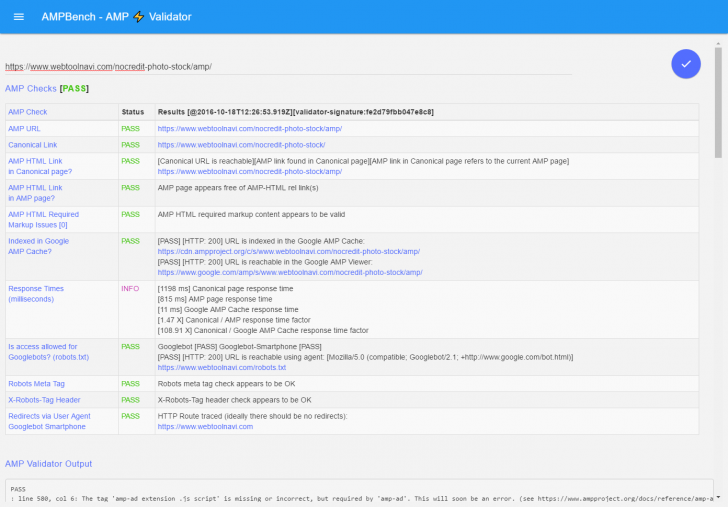The image size is (728, 507).
Task: Open the AMP Check column header link
Action: tap(27, 112)
